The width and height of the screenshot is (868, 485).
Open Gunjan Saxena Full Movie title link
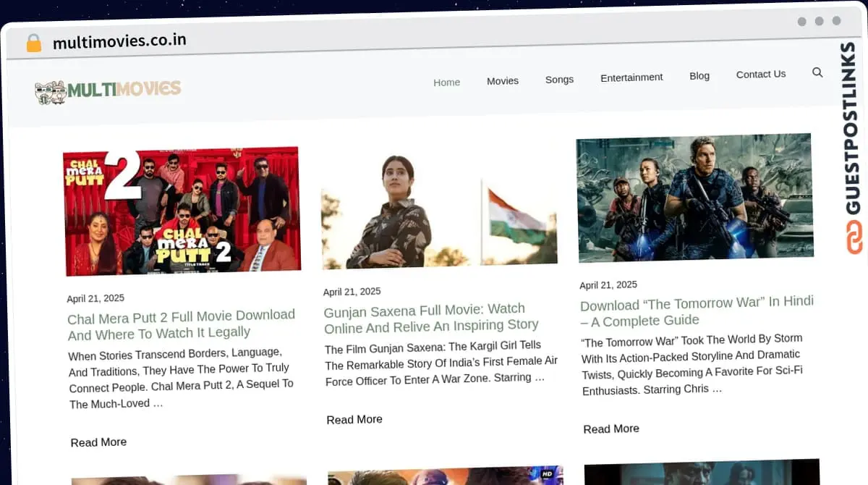point(432,318)
